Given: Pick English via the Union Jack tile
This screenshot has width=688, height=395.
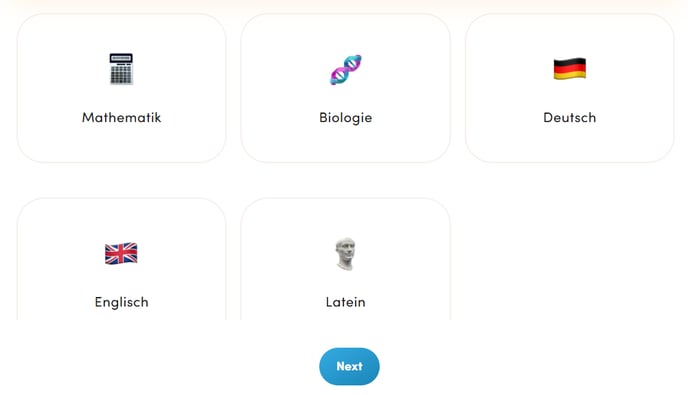Looking at the screenshot, I should [122, 259].
